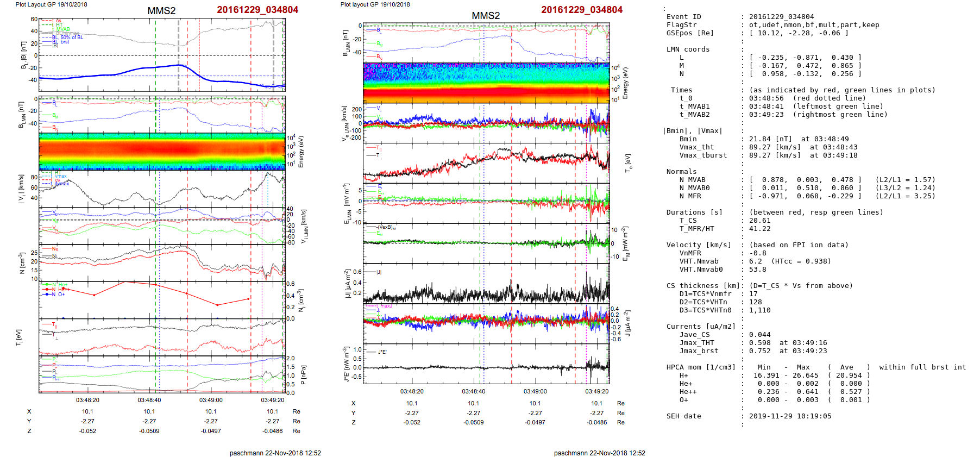Click the Currents [uA/m2] heading
Image resolution: width=980 pixels, height=457 pixels.
[701, 327]
